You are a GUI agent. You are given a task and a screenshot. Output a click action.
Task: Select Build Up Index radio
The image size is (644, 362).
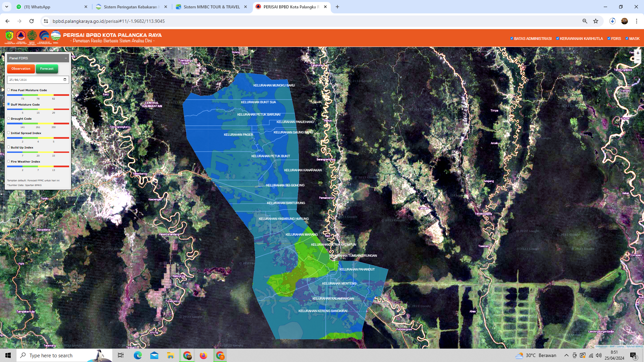9,147
